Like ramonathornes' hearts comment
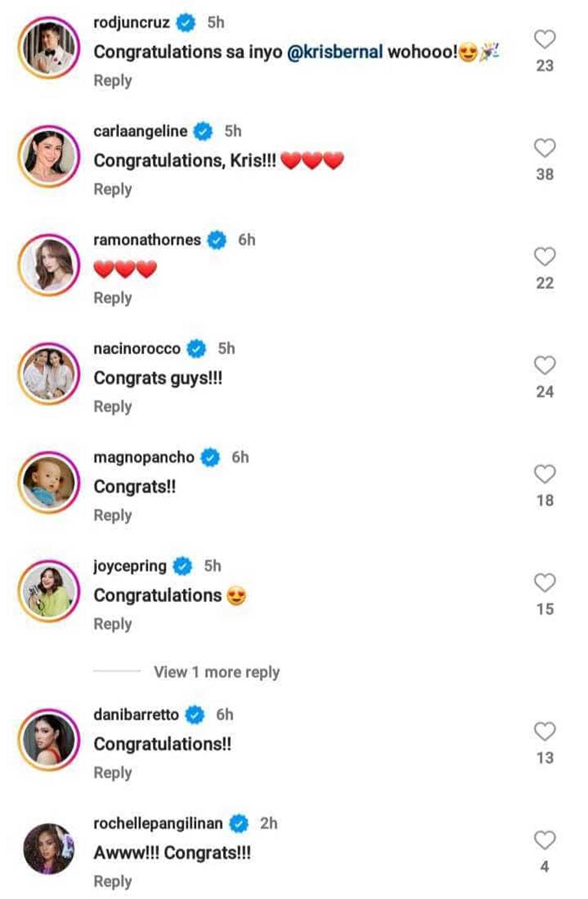588x899 pixels. [544, 257]
